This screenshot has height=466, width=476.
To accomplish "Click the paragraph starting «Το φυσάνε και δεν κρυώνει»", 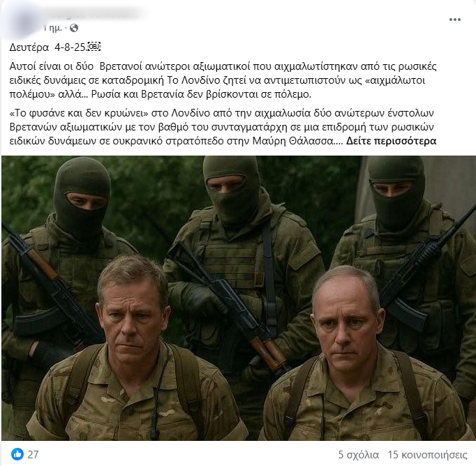I will pos(223,127).
